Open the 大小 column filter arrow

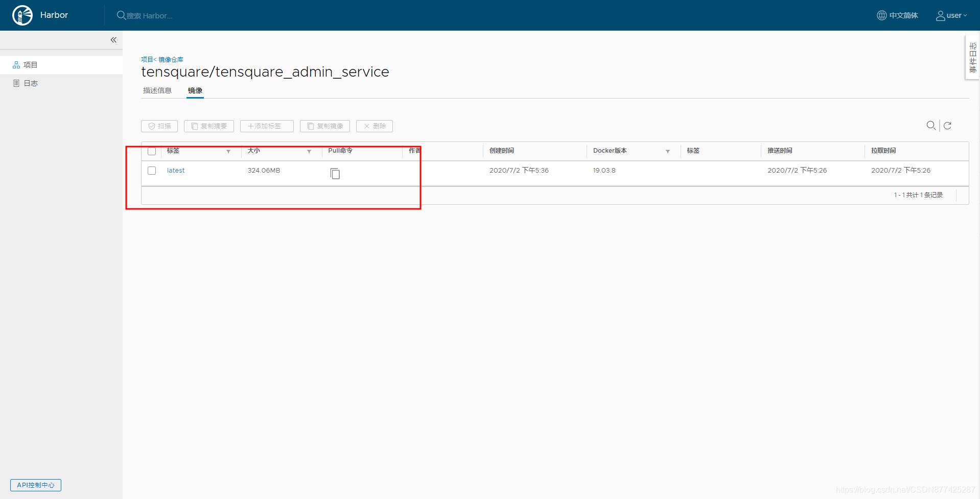coord(309,152)
